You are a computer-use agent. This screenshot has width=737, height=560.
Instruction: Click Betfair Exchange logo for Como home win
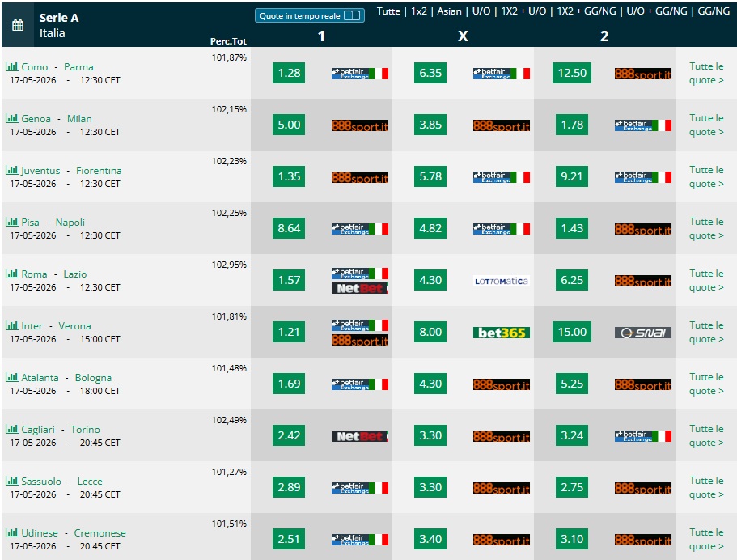tap(359, 74)
